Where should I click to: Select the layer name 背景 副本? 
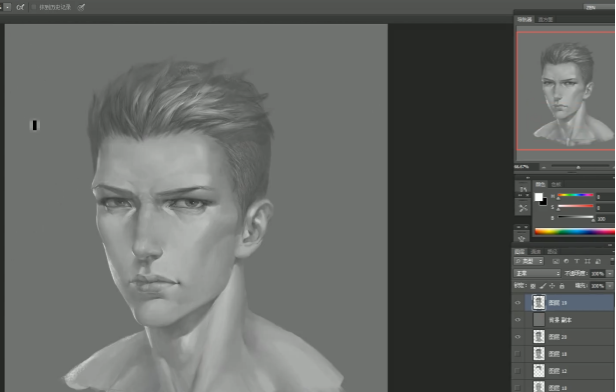tap(560, 320)
